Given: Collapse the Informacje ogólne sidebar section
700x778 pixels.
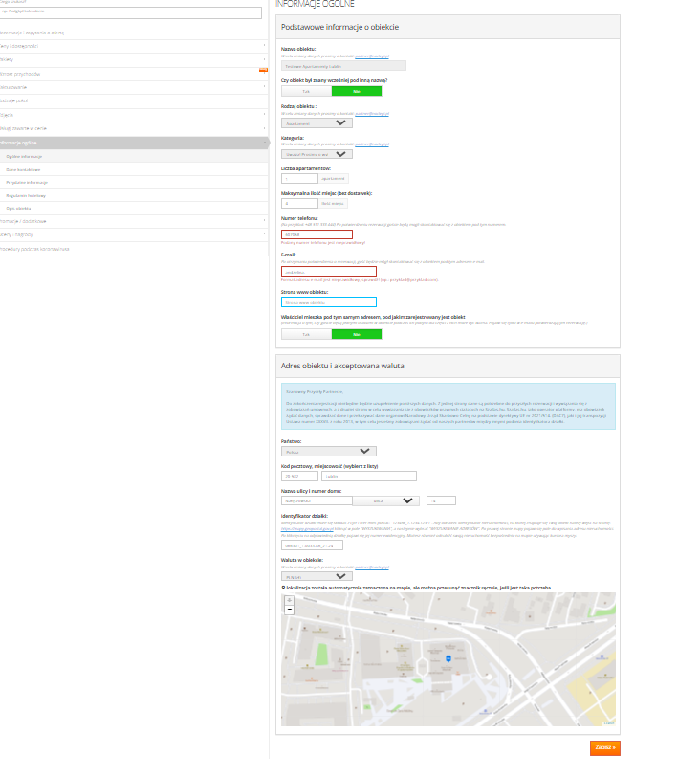Looking at the screenshot, I should coord(134,142).
